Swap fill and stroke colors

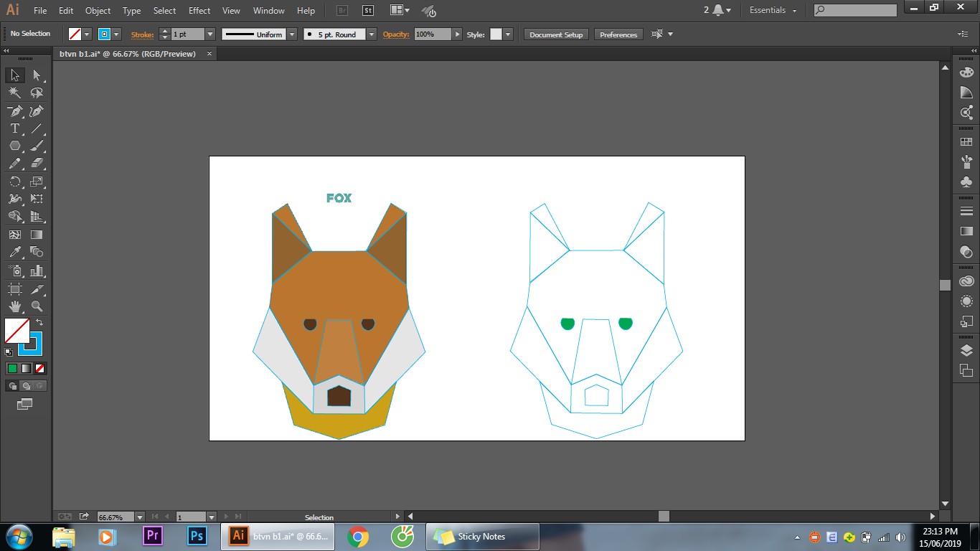[x=39, y=323]
